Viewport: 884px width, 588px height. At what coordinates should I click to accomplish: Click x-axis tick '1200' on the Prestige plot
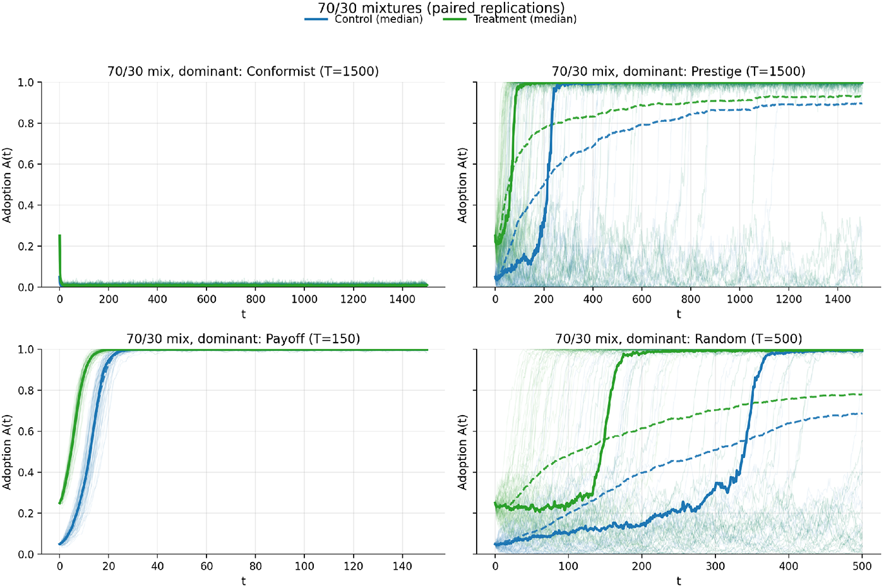(789, 299)
